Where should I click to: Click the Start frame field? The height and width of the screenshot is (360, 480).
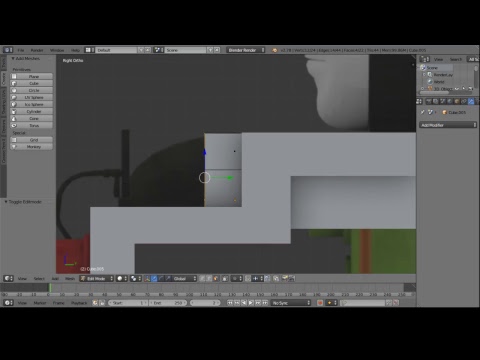(128, 303)
